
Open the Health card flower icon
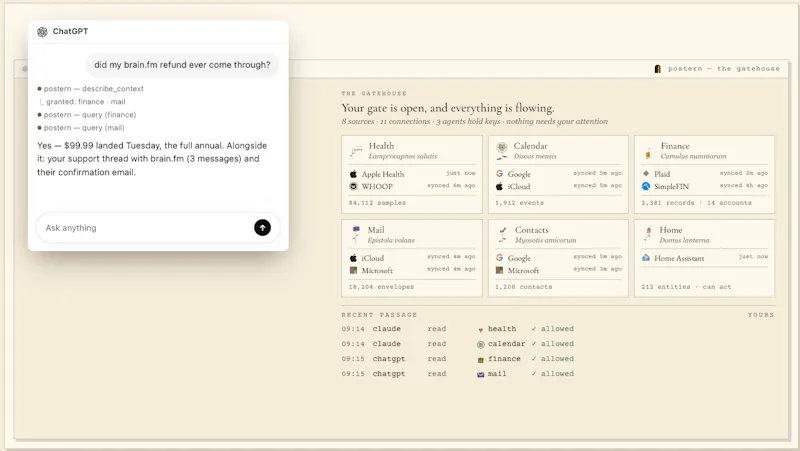356,151
